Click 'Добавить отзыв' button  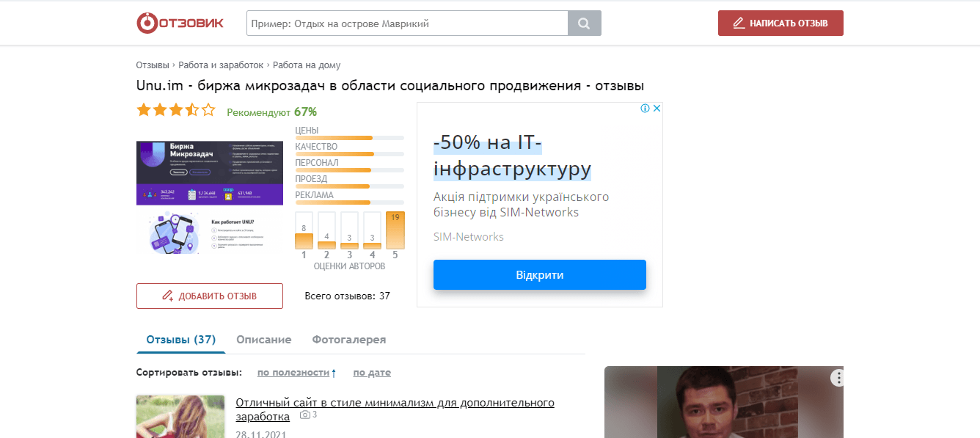(x=209, y=296)
